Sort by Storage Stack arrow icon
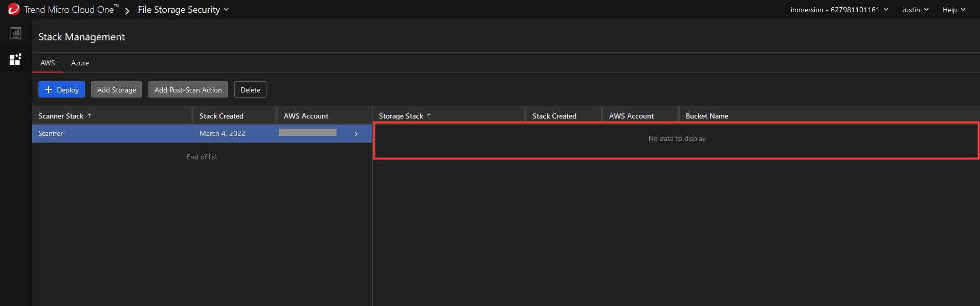The image size is (980, 306). coord(429,116)
